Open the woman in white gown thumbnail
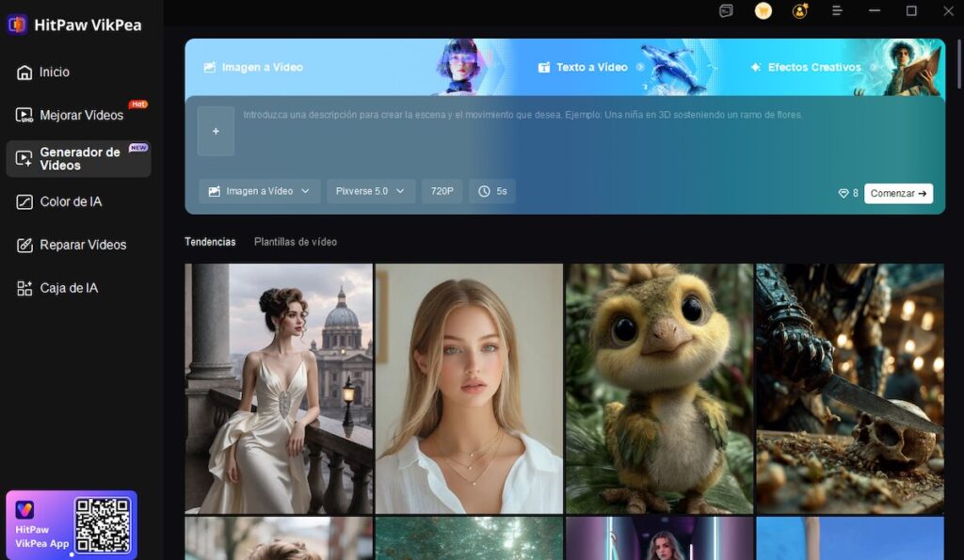The image size is (964, 560). pos(279,389)
